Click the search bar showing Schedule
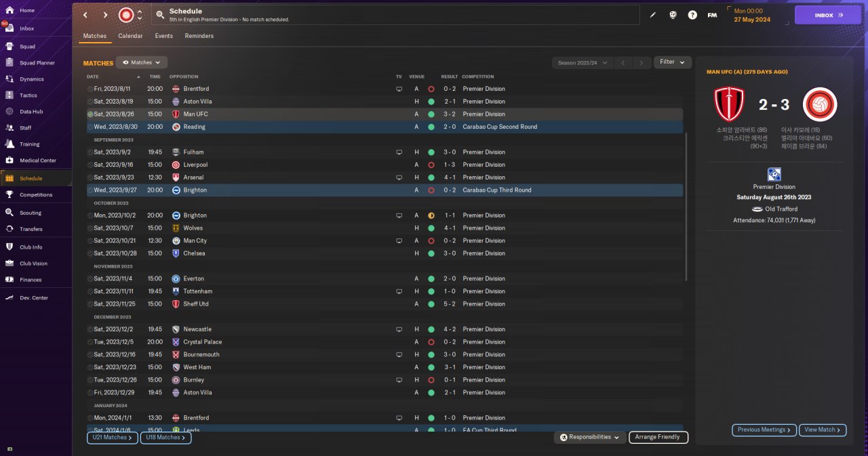The width and height of the screenshot is (868, 456). [395, 15]
